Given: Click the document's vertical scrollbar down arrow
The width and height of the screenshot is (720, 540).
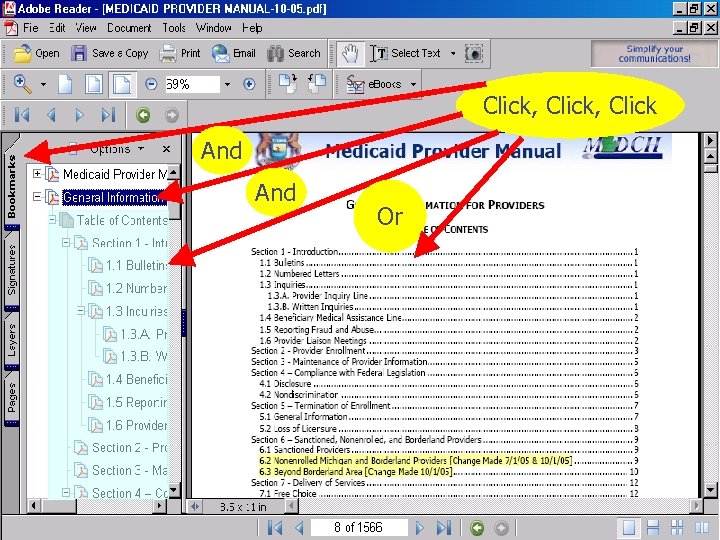Looking at the screenshot, I should 710,489.
